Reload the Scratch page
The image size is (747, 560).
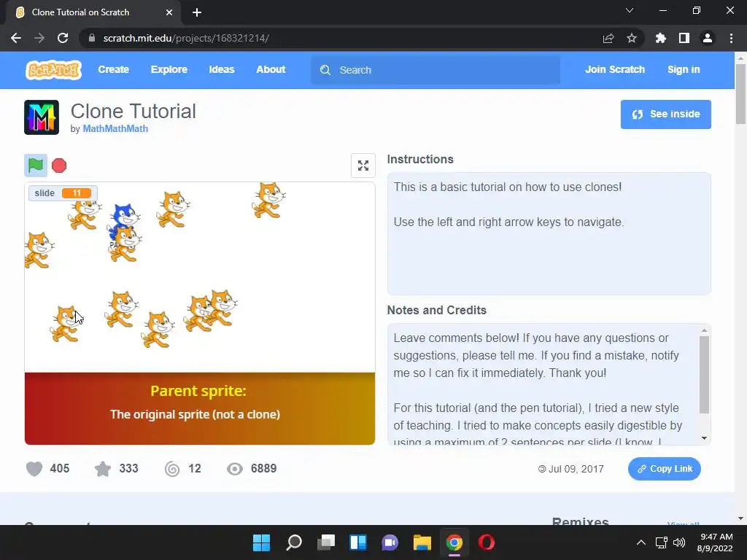click(x=63, y=38)
